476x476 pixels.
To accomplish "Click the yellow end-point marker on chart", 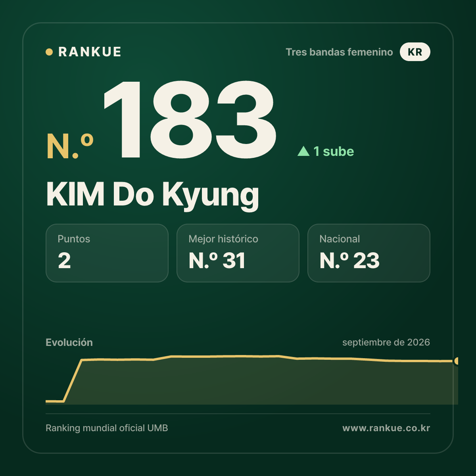I will coord(457,361).
